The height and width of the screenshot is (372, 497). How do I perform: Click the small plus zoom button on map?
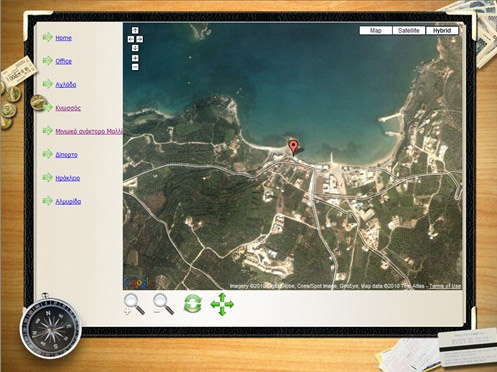pos(135,58)
